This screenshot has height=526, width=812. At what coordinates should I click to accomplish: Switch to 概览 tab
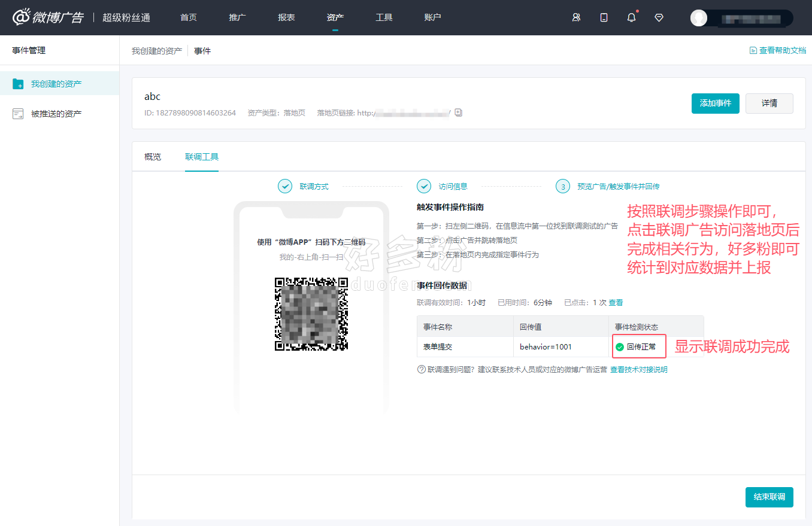pyautogui.click(x=153, y=157)
